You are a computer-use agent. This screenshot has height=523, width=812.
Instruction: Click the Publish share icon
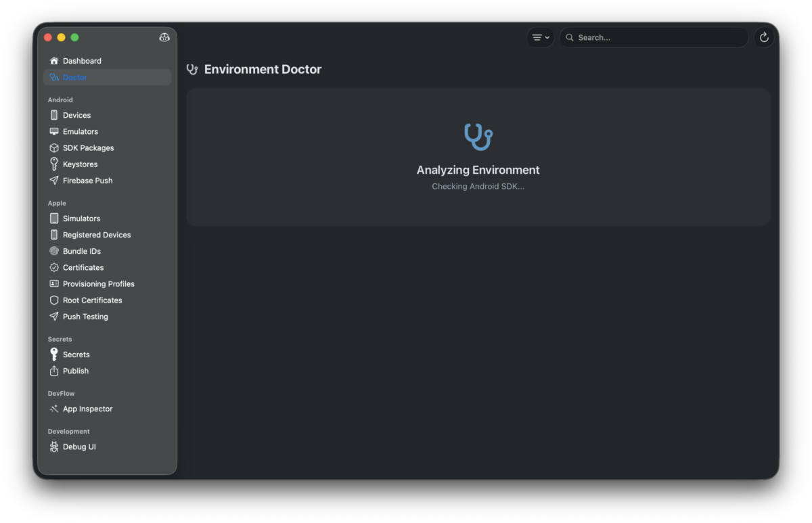(54, 371)
